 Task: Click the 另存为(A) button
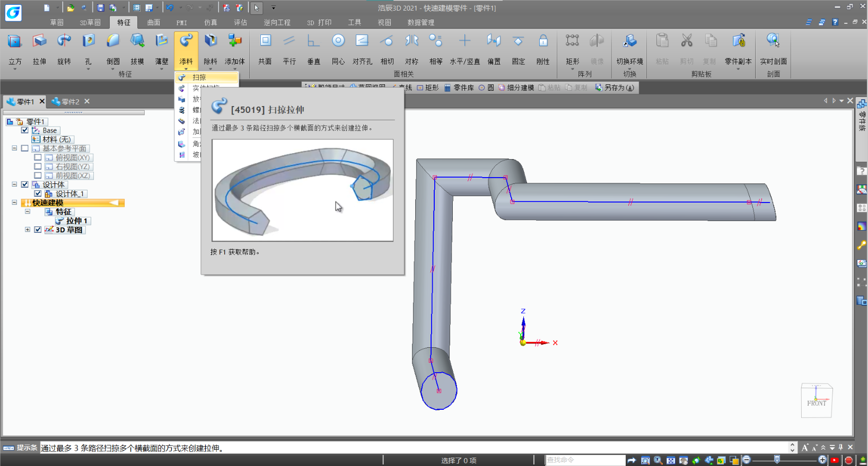(x=615, y=87)
